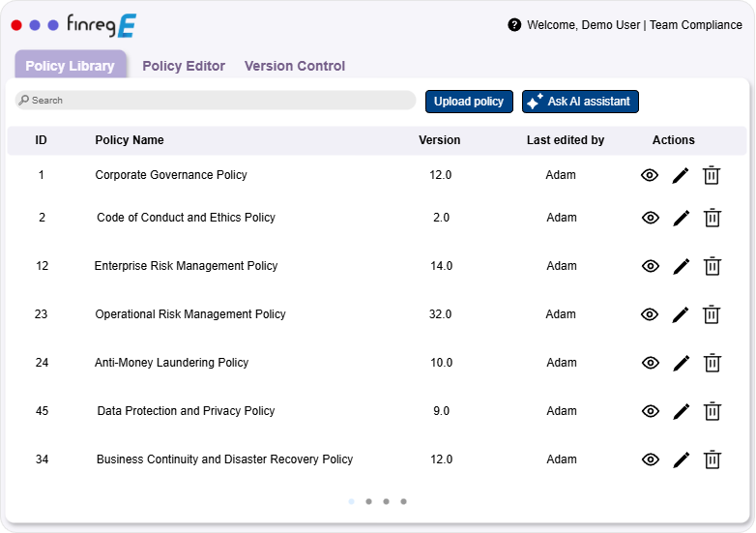Screen dimensions: 756x533
Task: Delete Corporate Governance Policy using trash icon
Action: (712, 175)
